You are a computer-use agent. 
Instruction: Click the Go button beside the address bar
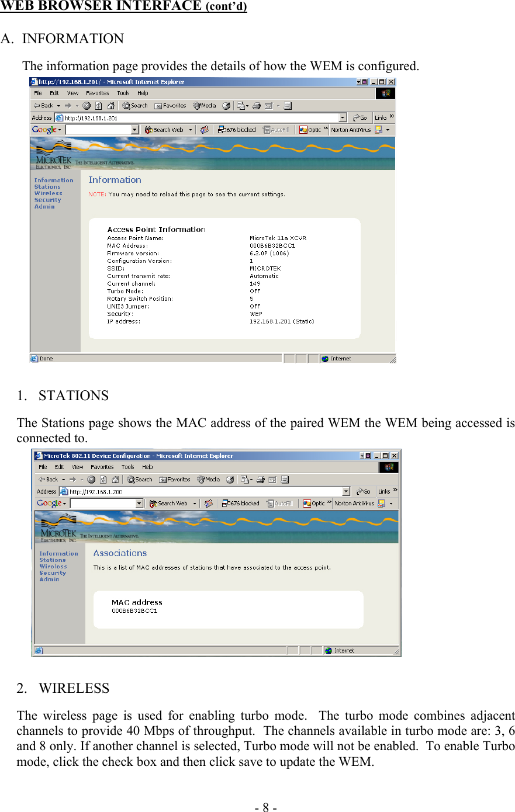361,117
